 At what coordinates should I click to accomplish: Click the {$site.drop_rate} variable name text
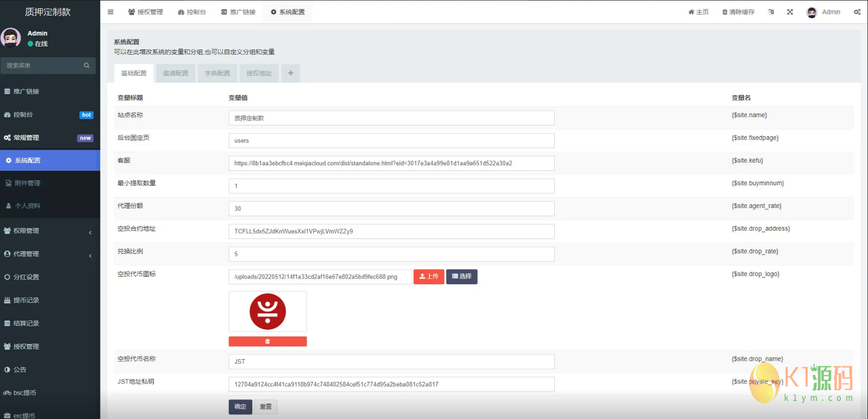click(x=755, y=251)
